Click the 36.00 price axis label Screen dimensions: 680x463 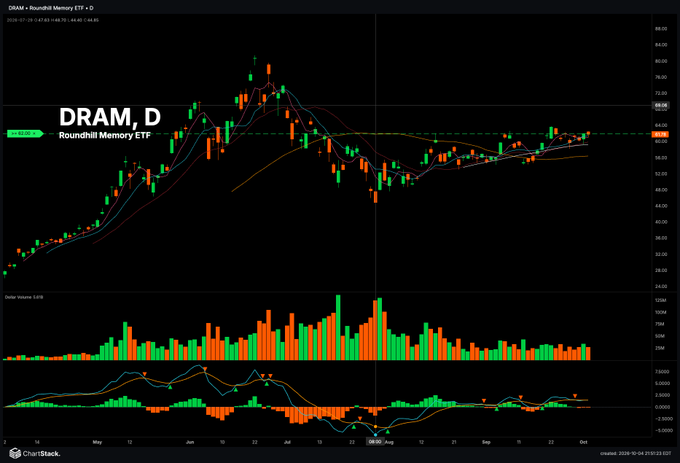[x=661, y=238]
